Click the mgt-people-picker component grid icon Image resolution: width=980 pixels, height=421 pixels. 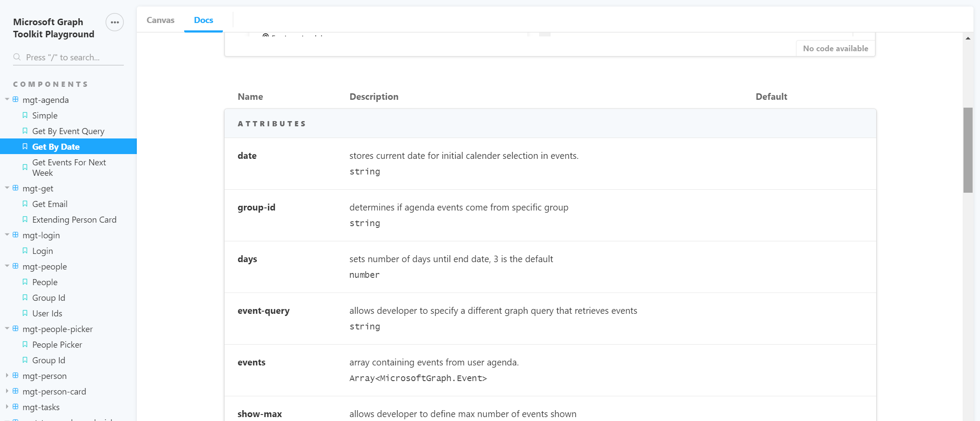(16, 329)
